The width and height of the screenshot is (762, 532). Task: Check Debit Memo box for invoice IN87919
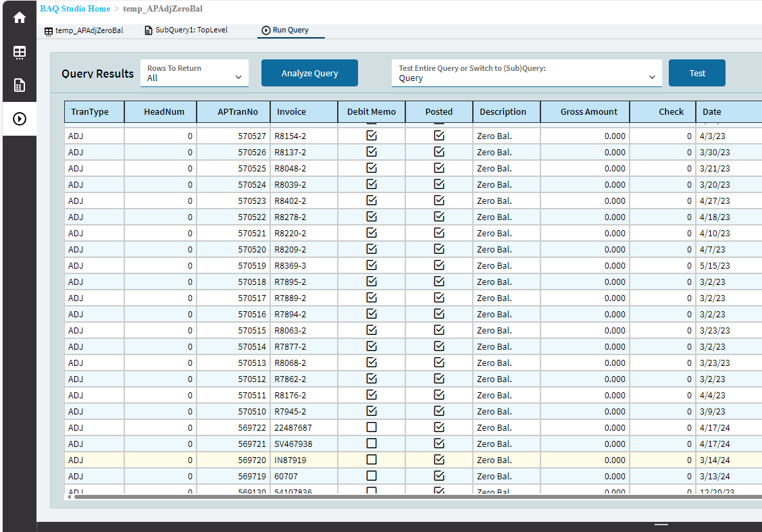[x=372, y=460]
